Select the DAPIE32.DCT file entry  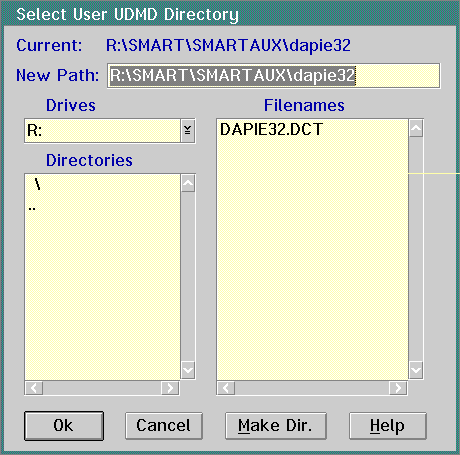[271, 129]
